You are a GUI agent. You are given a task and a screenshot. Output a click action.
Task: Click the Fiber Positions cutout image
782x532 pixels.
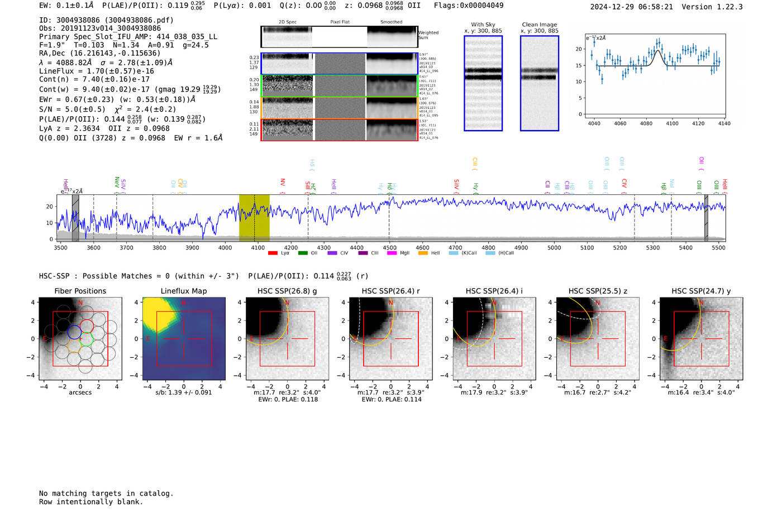tap(80, 339)
